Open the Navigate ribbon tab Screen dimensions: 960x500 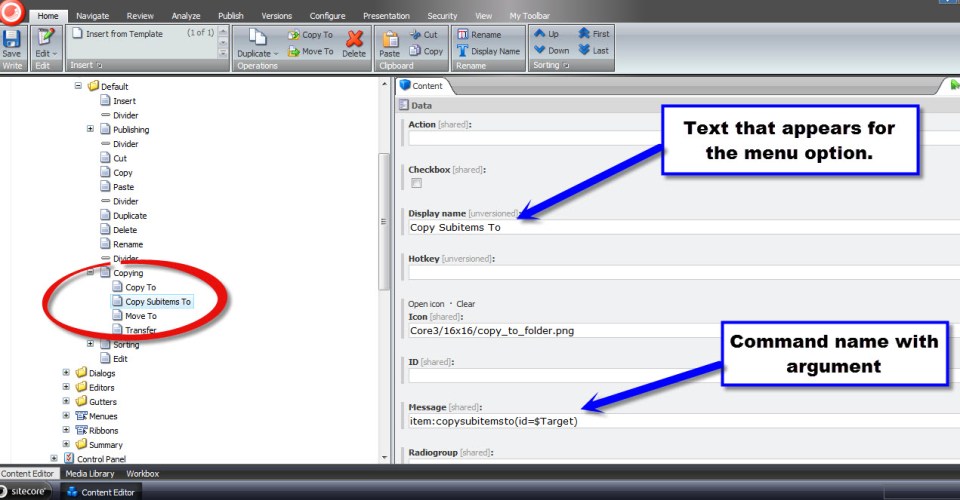click(x=92, y=16)
